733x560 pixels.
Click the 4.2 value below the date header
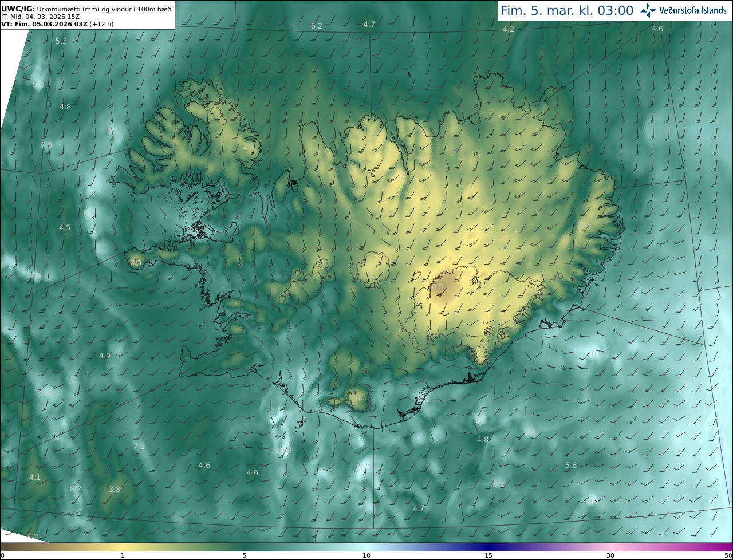click(509, 29)
